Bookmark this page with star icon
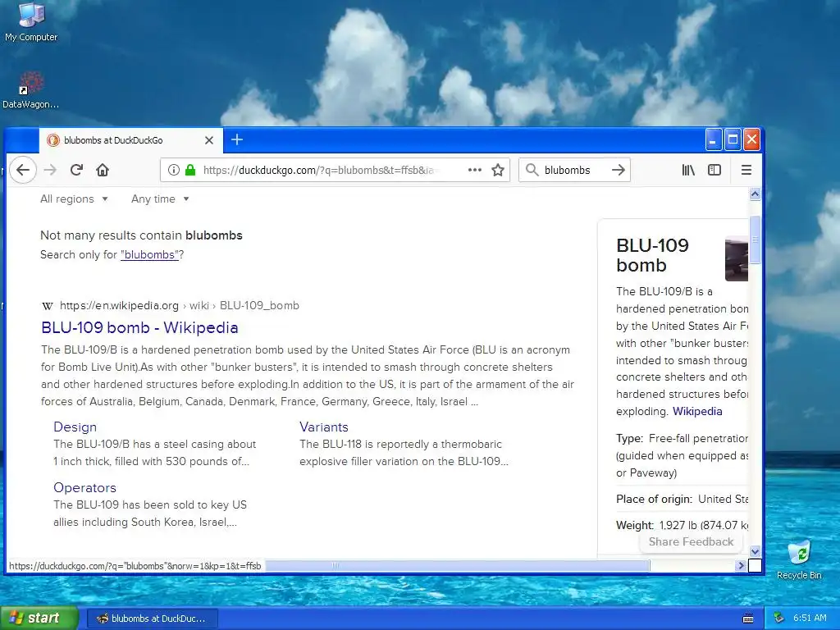Screen dimensions: 840x630 tap(498, 170)
